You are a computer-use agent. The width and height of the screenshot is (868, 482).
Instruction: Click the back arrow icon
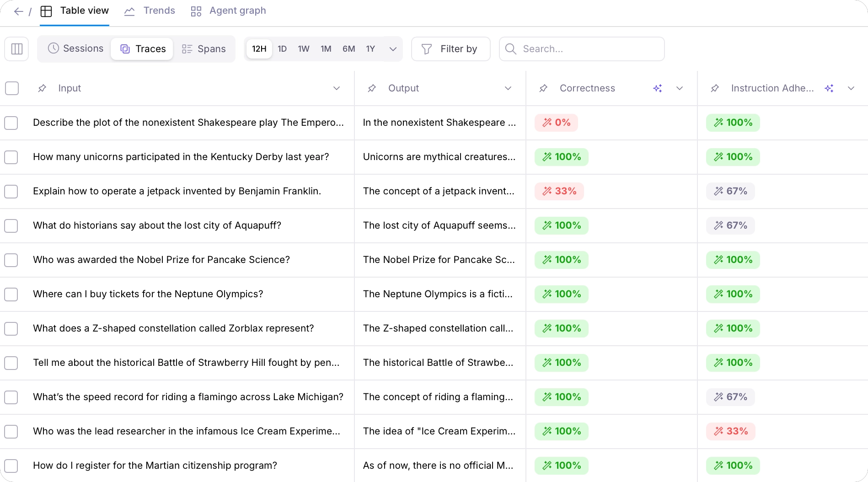[x=18, y=11]
